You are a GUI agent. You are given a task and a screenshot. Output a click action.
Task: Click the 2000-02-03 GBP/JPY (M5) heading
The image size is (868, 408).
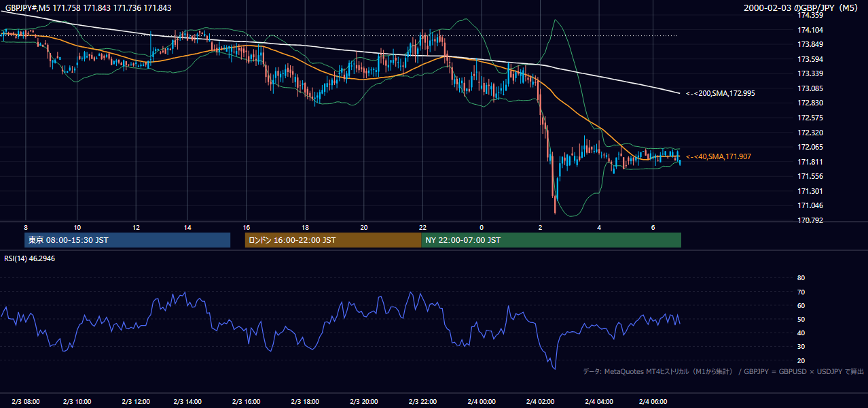tap(801, 8)
